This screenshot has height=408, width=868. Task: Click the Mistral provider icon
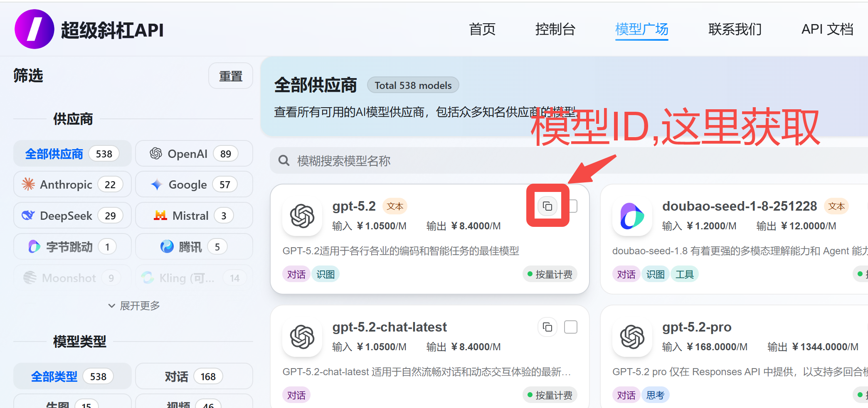click(160, 215)
